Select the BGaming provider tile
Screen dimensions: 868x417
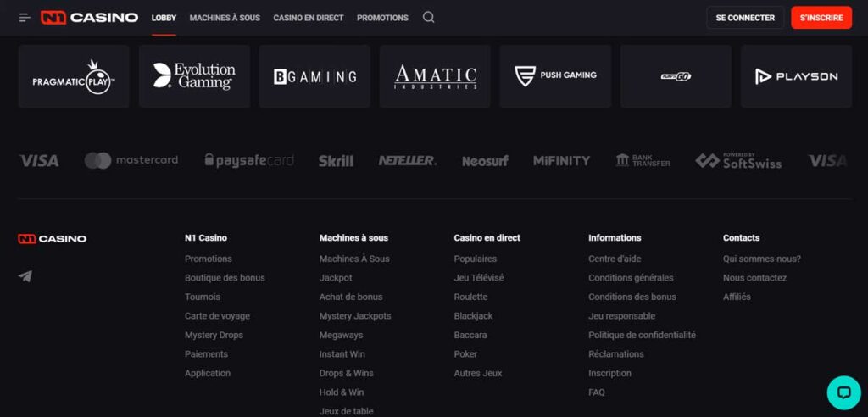tap(314, 76)
